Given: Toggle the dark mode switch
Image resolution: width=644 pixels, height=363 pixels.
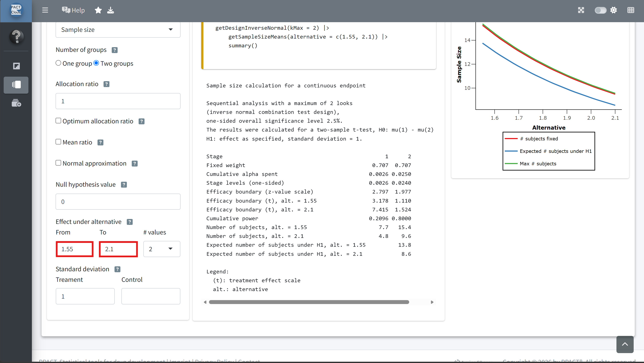Looking at the screenshot, I should 600,10.
